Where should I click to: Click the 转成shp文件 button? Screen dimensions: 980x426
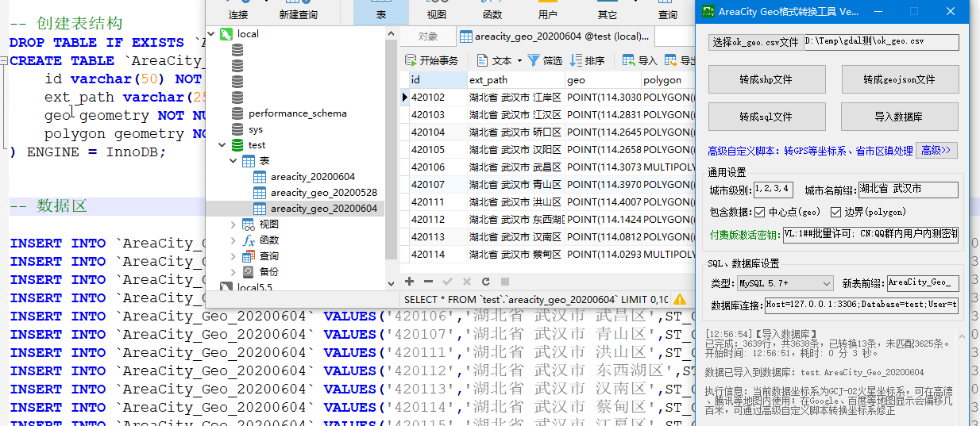click(x=766, y=79)
